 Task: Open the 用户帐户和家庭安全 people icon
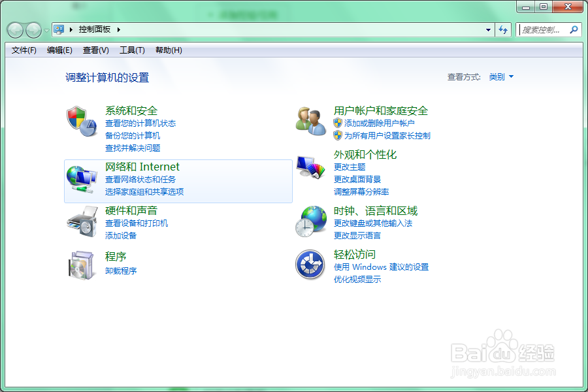310,121
